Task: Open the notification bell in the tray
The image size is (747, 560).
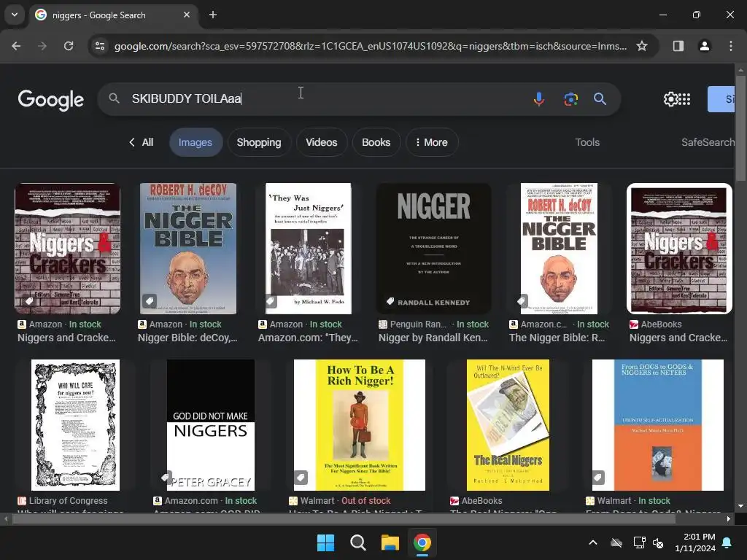Action: point(727,542)
